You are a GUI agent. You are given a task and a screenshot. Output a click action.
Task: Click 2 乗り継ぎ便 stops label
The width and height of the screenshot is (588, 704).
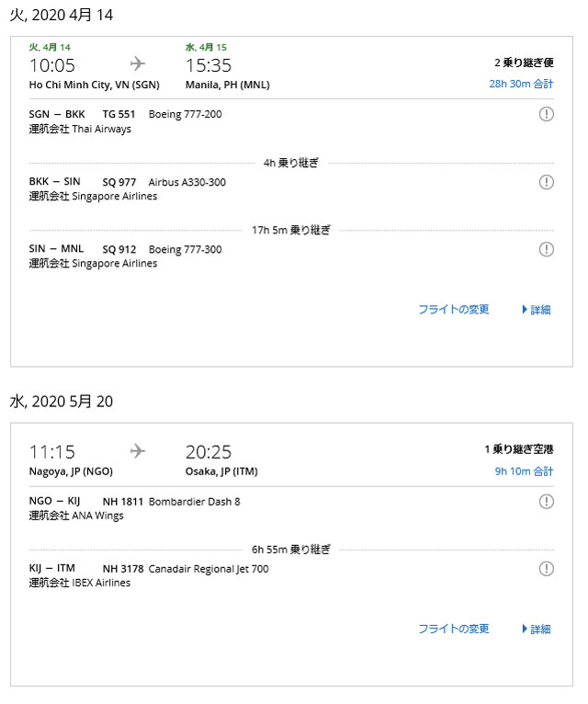click(x=524, y=63)
